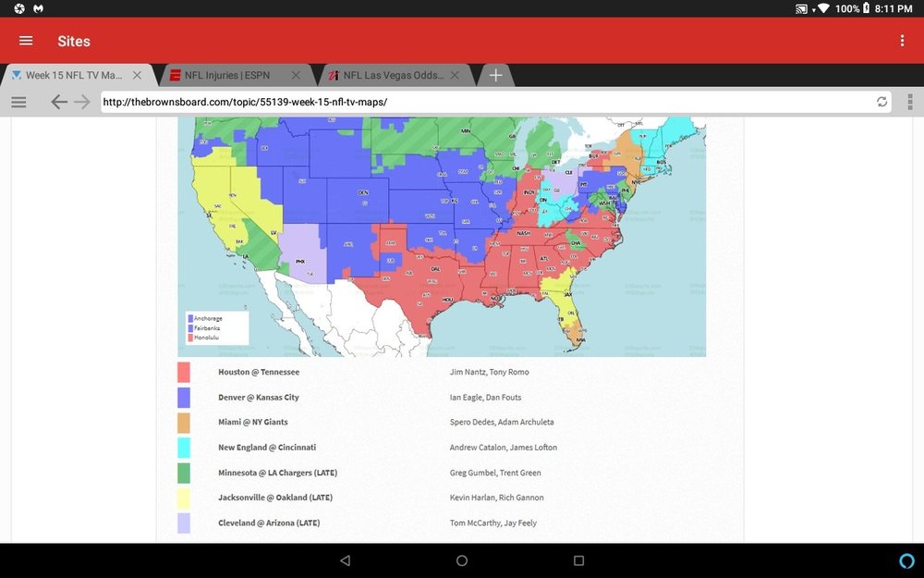This screenshot has height=578, width=924.
Task: Click the orange Miami @ NY Giants swatch
Action: click(184, 423)
